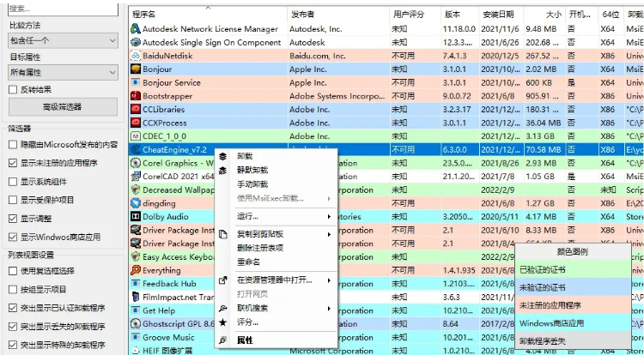
Task: Sort by 大小 column header
Action: pos(544,15)
